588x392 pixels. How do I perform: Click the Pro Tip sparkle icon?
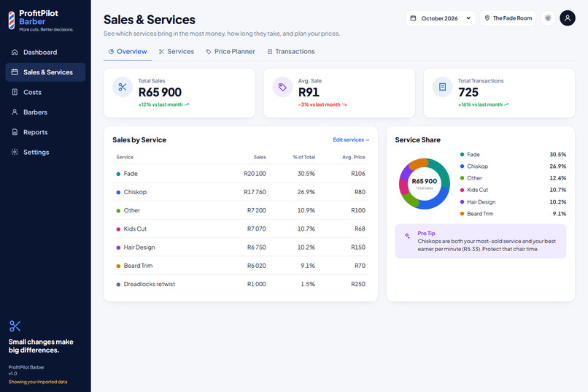(x=407, y=236)
